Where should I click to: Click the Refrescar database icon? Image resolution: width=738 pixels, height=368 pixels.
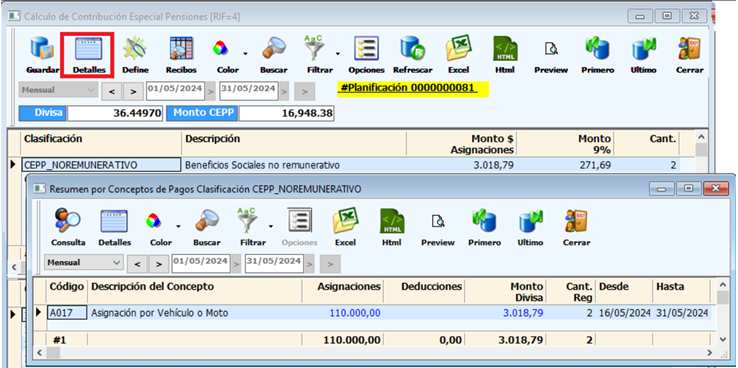(x=412, y=49)
